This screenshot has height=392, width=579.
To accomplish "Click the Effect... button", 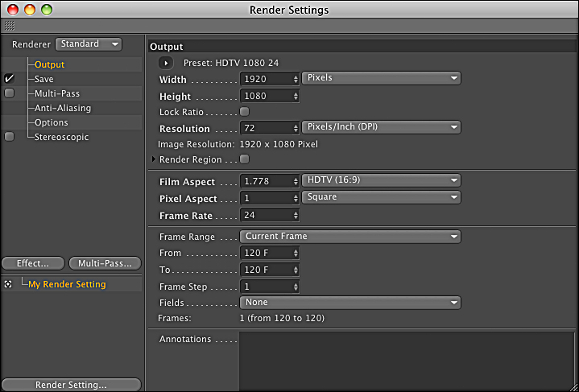I will click(x=33, y=263).
